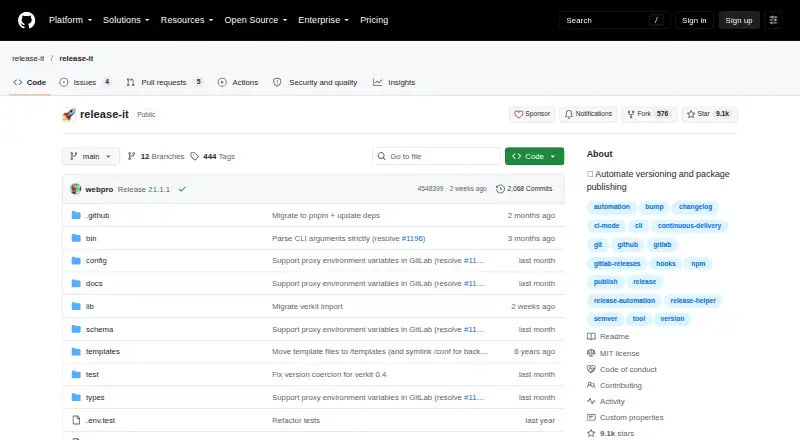Select the continuous-delivery topic tag

pyautogui.click(x=689, y=226)
